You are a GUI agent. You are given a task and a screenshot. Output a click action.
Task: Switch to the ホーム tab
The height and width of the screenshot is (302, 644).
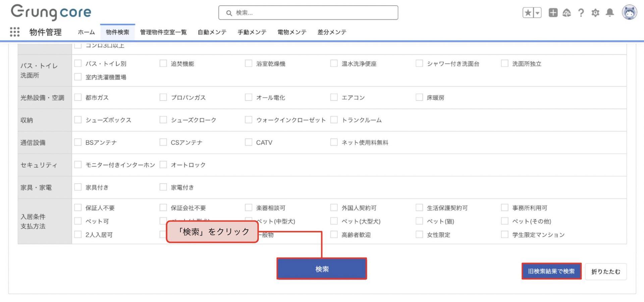(86, 32)
